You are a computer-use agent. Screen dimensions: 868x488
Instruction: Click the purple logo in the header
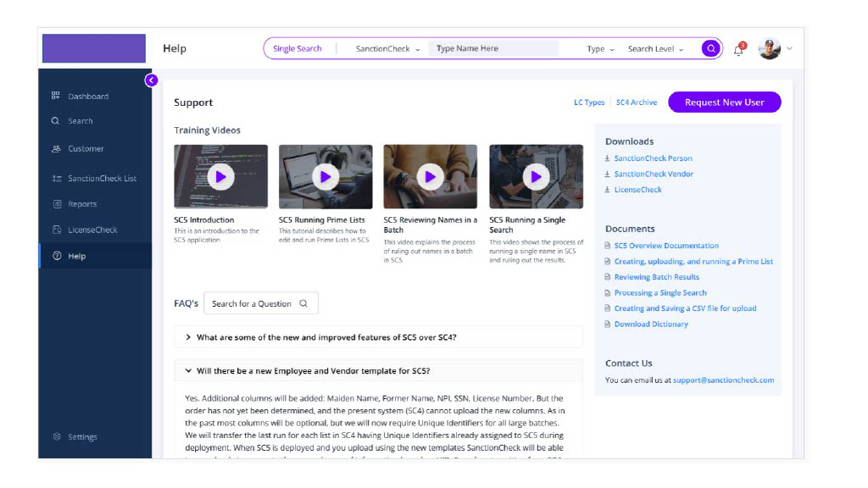click(x=94, y=48)
